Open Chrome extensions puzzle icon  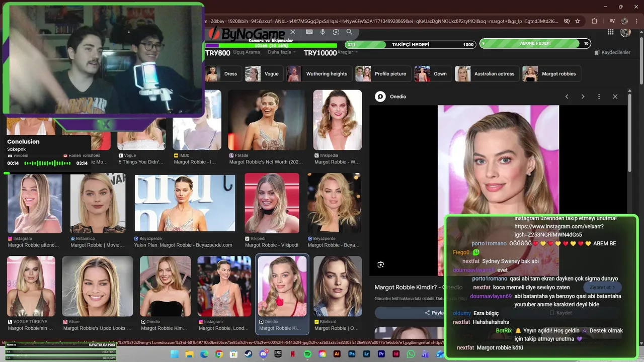tap(595, 21)
